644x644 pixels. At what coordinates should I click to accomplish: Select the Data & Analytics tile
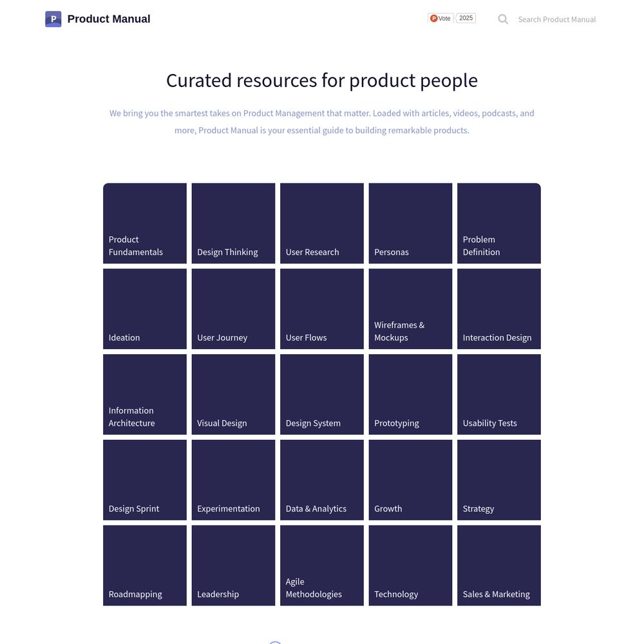tap(322, 480)
